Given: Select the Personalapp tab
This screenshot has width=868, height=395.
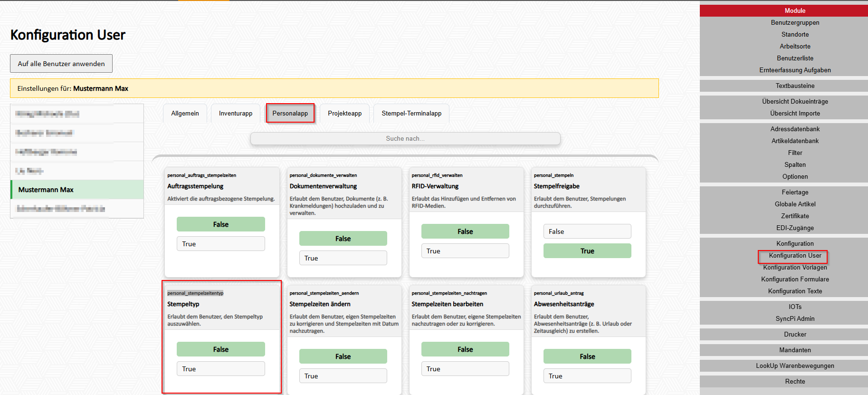Looking at the screenshot, I should point(290,113).
